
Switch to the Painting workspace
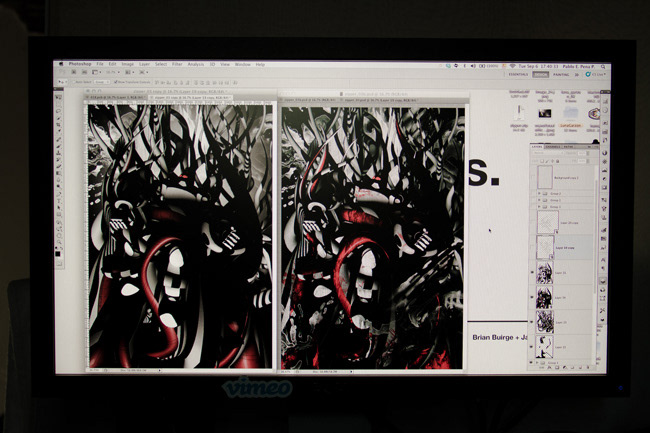click(561, 75)
